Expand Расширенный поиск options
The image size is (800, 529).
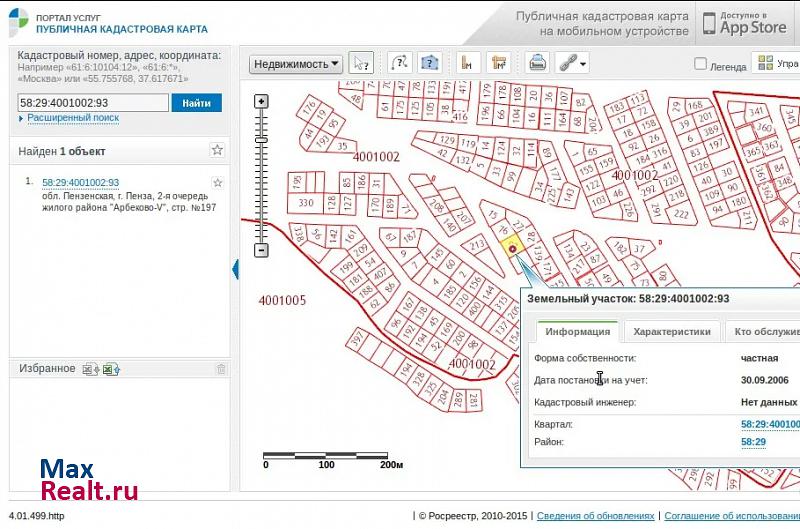click(72, 118)
